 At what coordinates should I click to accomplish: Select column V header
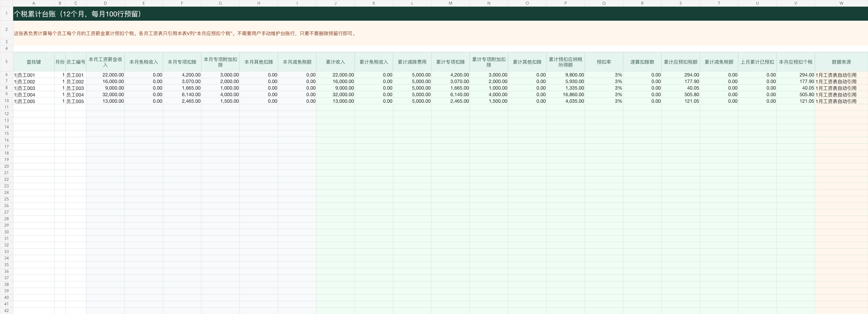[x=796, y=3]
